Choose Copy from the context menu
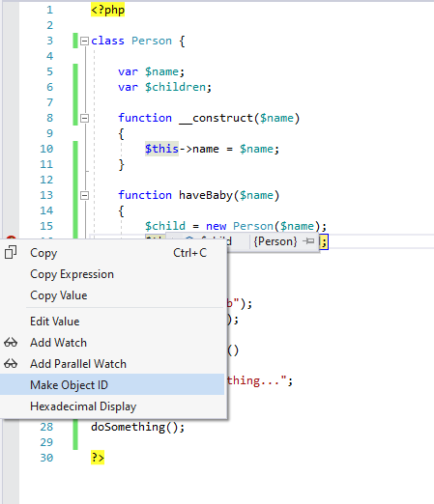Image resolution: width=434 pixels, height=504 pixels. point(112,253)
